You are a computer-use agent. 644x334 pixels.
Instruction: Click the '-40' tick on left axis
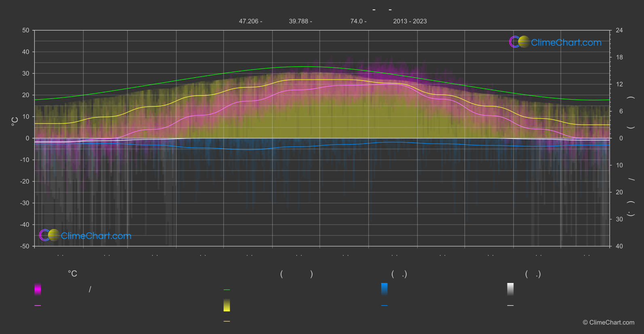point(25,225)
